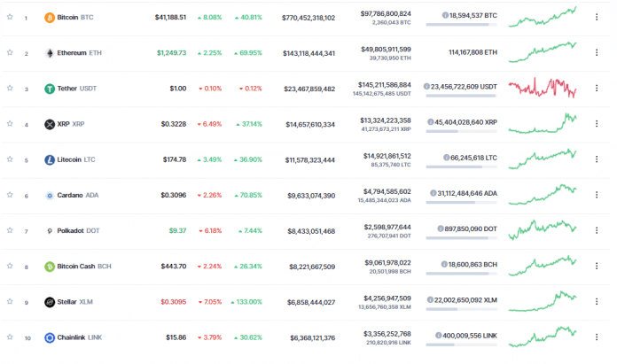617x364 pixels.
Task: Open the three-dot menu for Bitcoin row
Action: pos(597,18)
